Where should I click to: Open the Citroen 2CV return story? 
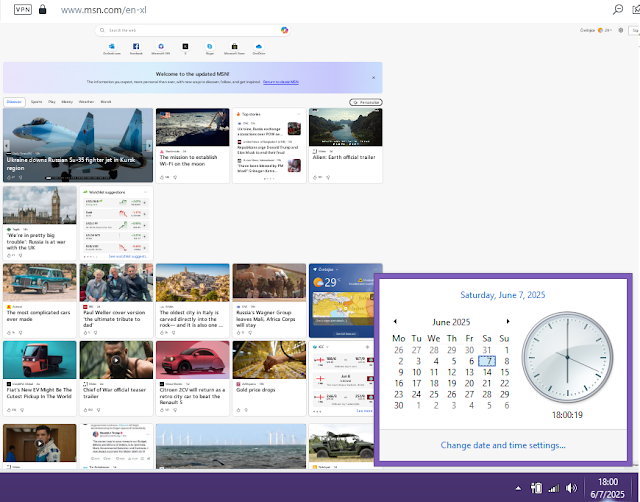pyautogui.click(x=193, y=378)
